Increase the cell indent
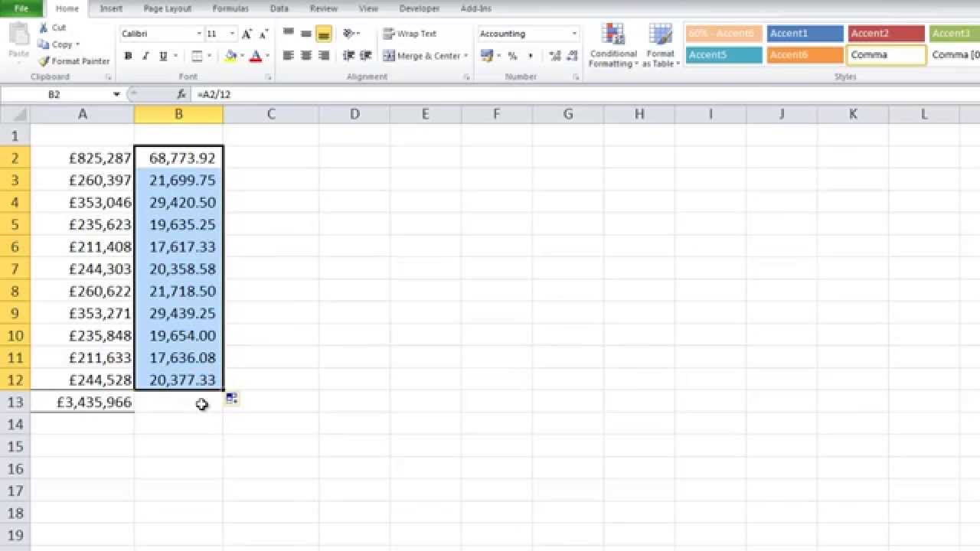 point(366,56)
